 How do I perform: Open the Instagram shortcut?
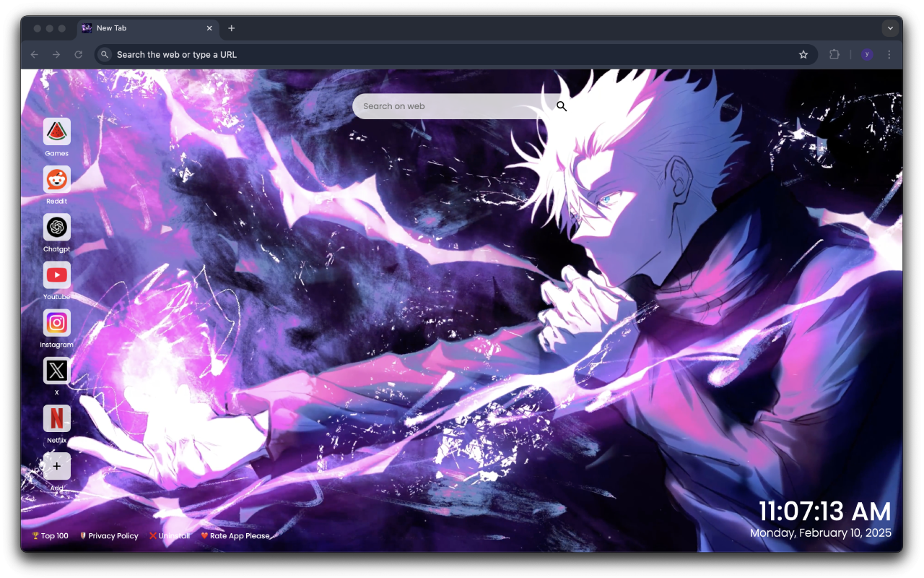click(56, 323)
